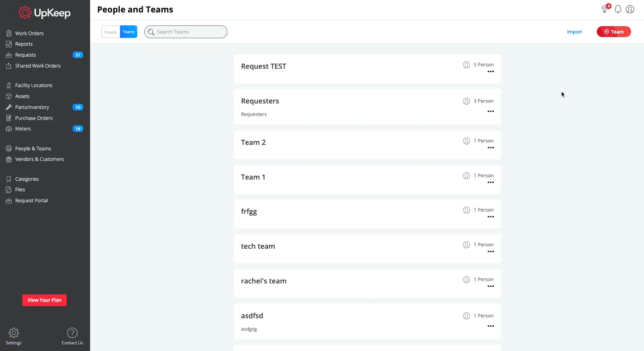Click the lightbulb tips icon
The image size is (644, 351).
605,9
